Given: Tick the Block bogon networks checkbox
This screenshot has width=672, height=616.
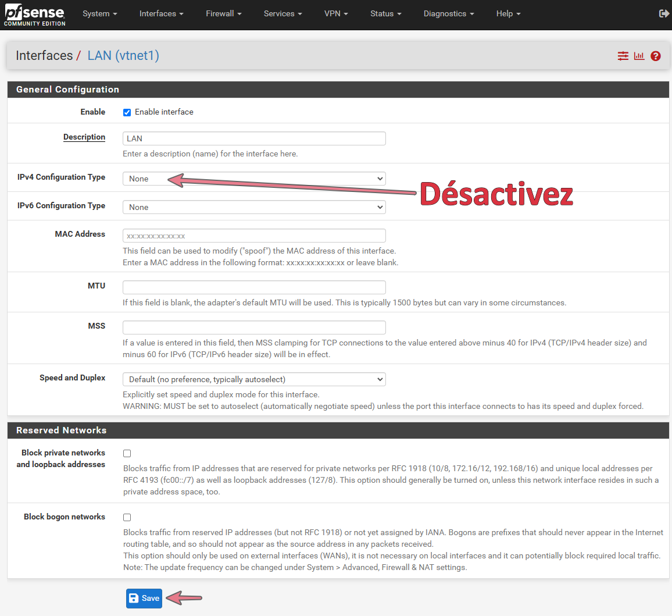Looking at the screenshot, I should (127, 517).
